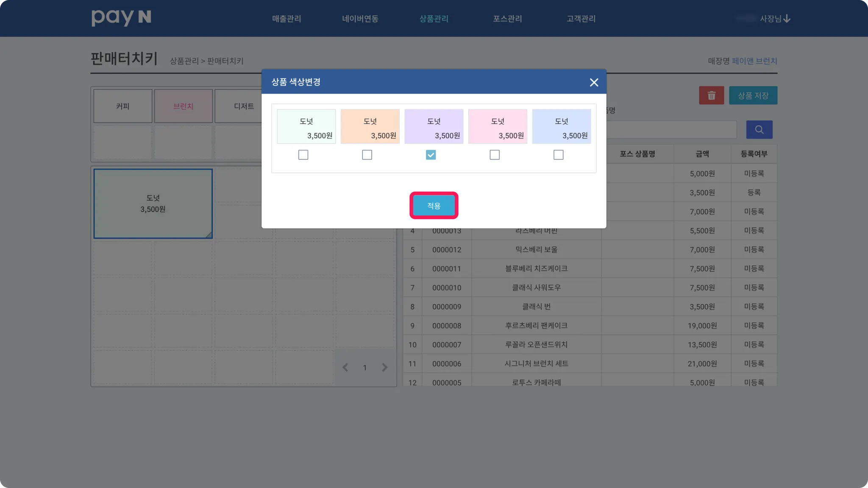This screenshot has width=868, height=488.
Task: Check the light blue color checkbox
Action: click(558, 155)
